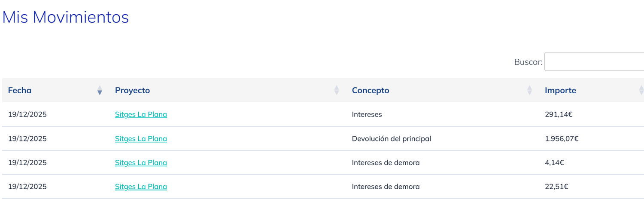Click the Intereses concept in first row
This screenshot has height=199, width=644.
coord(367,114)
